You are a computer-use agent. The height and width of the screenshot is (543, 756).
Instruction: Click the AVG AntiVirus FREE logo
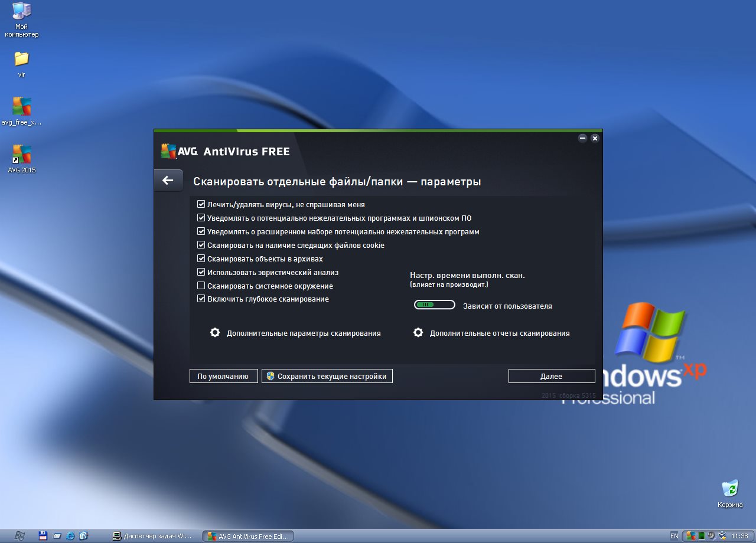(225, 152)
